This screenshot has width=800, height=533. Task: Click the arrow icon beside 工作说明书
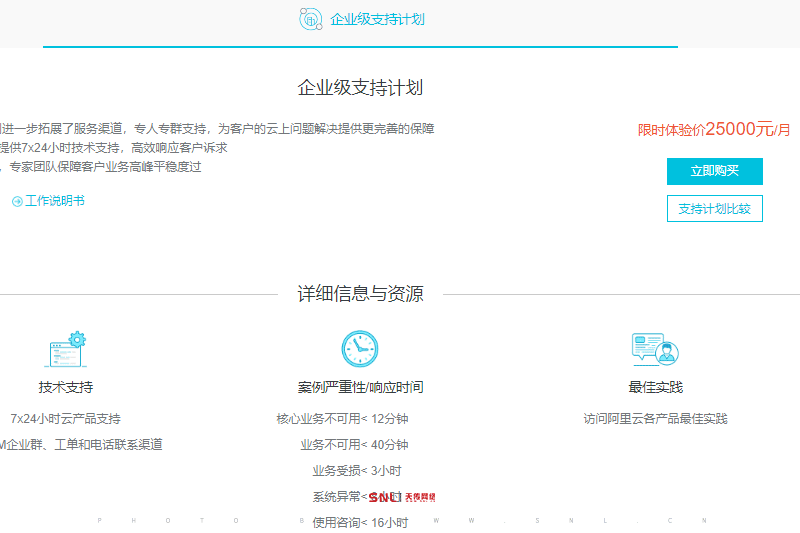coord(17,201)
